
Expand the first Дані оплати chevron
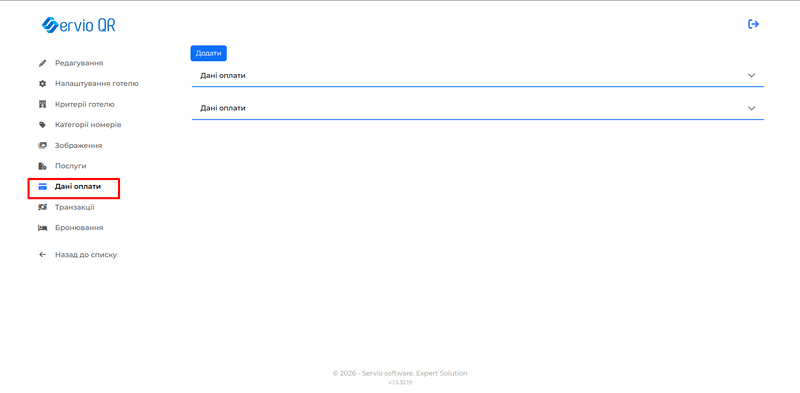[751, 75]
